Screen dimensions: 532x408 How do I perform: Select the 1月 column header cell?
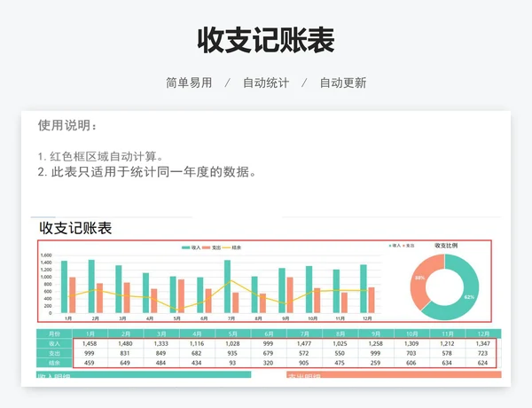(x=90, y=333)
